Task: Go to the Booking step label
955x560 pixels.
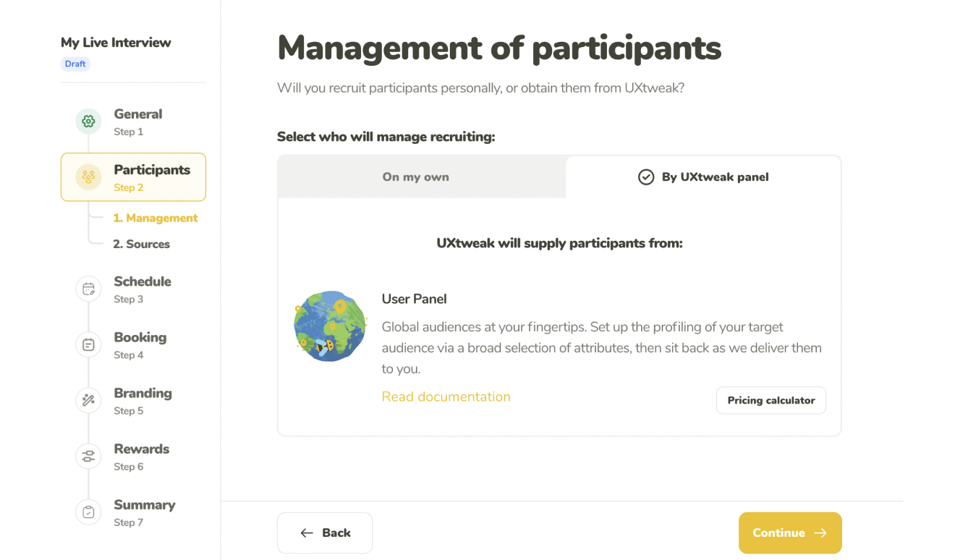Action: point(140,337)
